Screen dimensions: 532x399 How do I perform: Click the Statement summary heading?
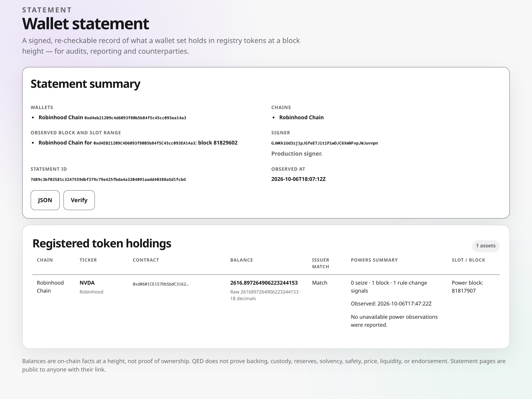point(85,84)
